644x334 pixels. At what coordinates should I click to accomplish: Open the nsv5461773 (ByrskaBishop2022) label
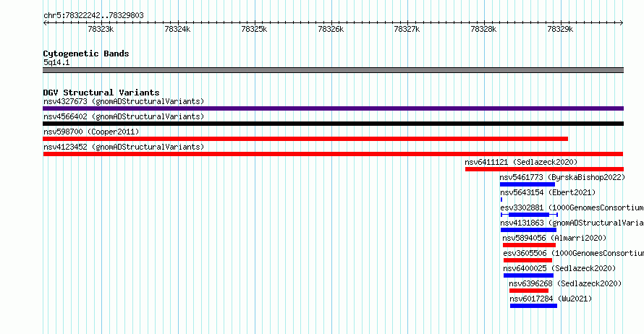[562, 177]
